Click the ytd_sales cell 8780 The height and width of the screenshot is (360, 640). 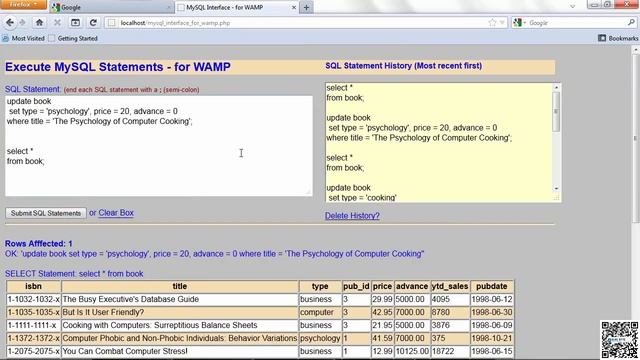450,312
